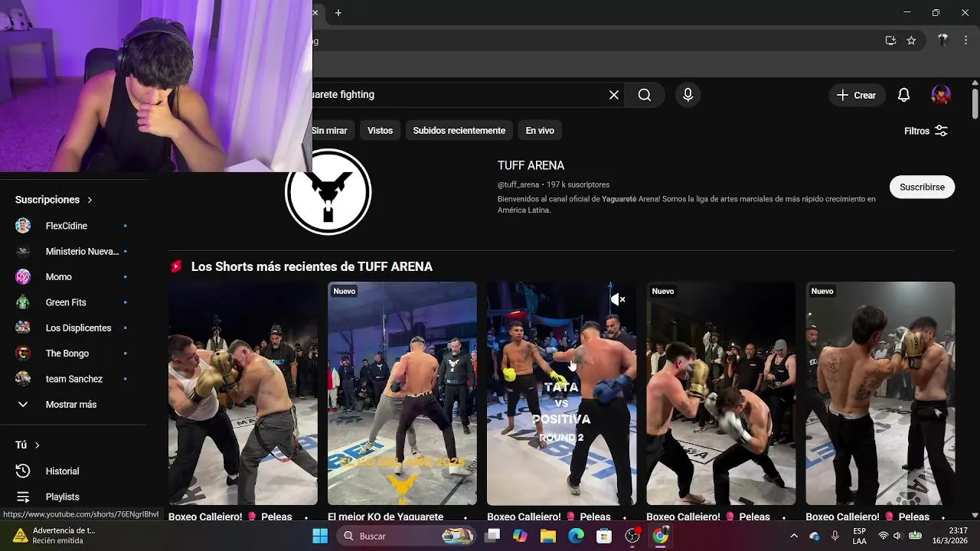Open YouTube notifications bell
The width and height of the screenshot is (980, 551).
click(x=903, y=95)
